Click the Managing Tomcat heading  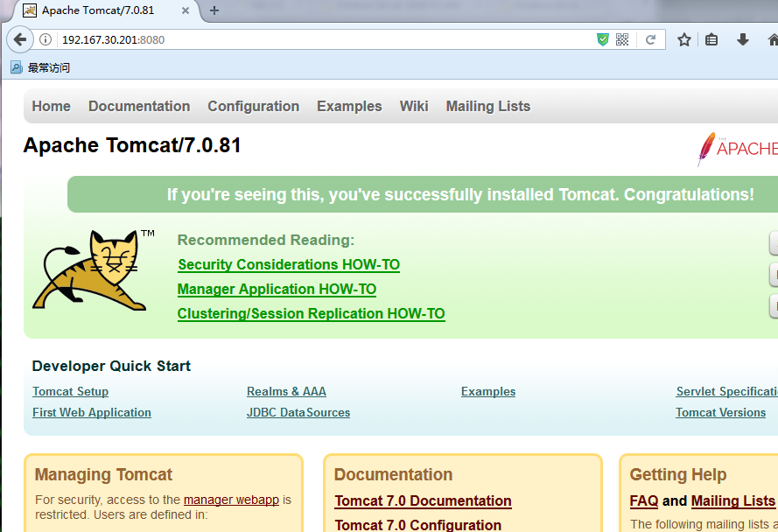coord(103,474)
